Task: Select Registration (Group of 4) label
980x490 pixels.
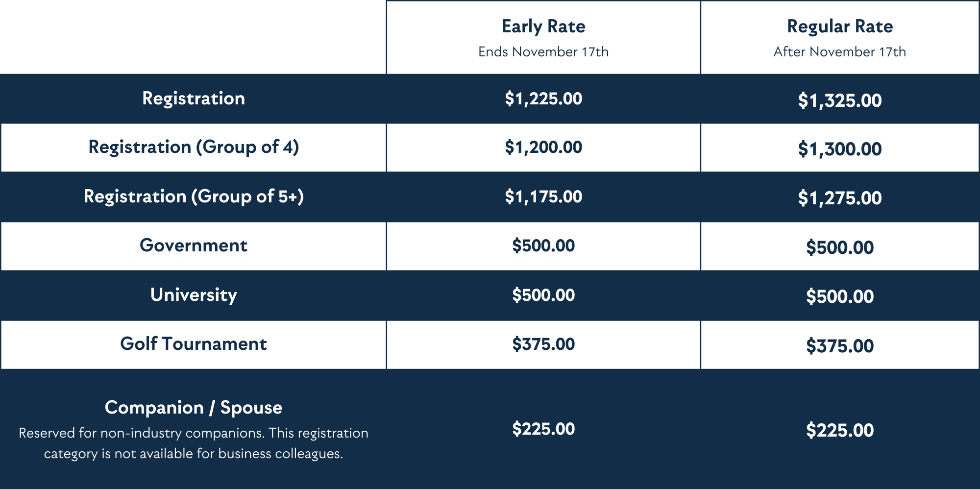Action: (x=194, y=147)
